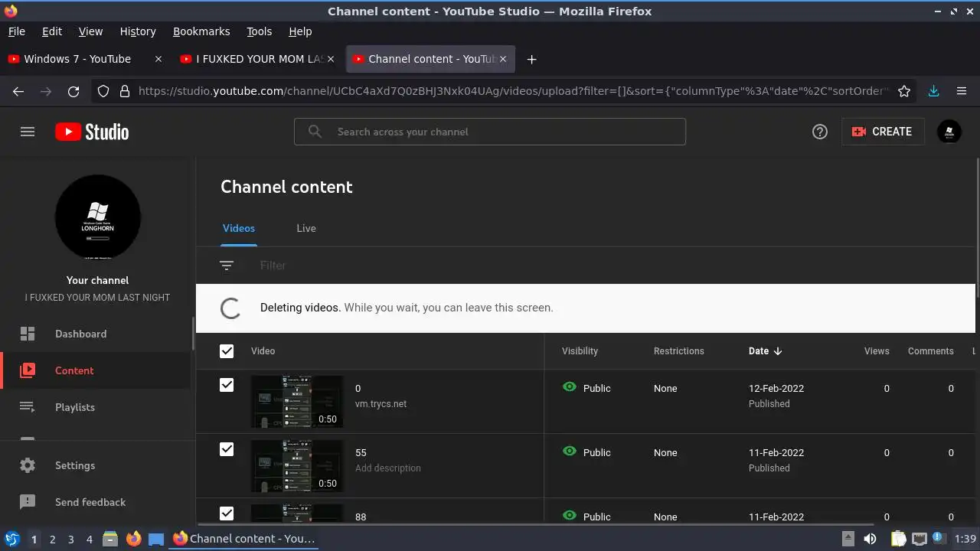The width and height of the screenshot is (980, 551).
Task: Click the Public eye icon for video 0
Action: (570, 387)
